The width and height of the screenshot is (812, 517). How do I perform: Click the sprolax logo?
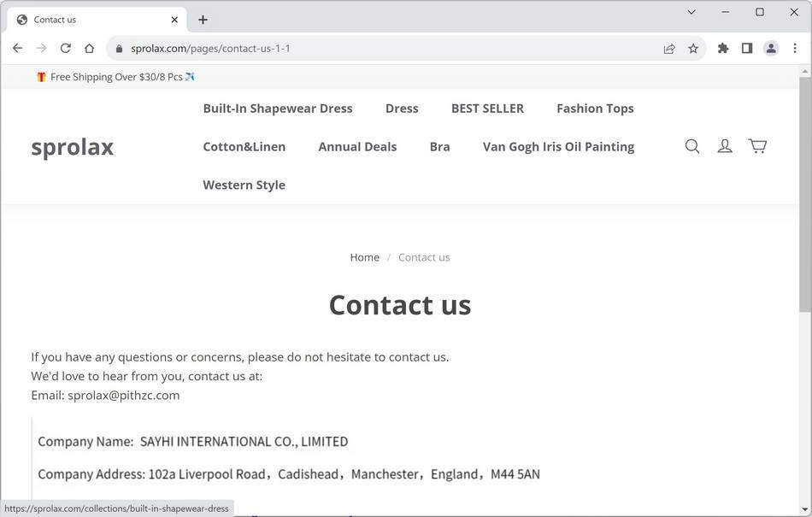pos(73,148)
